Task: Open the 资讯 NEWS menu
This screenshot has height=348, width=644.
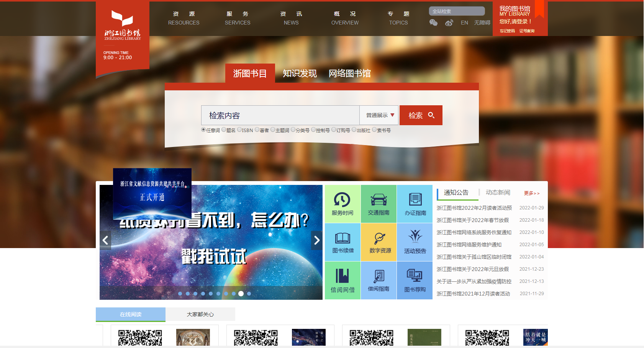Action: click(x=291, y=18)
